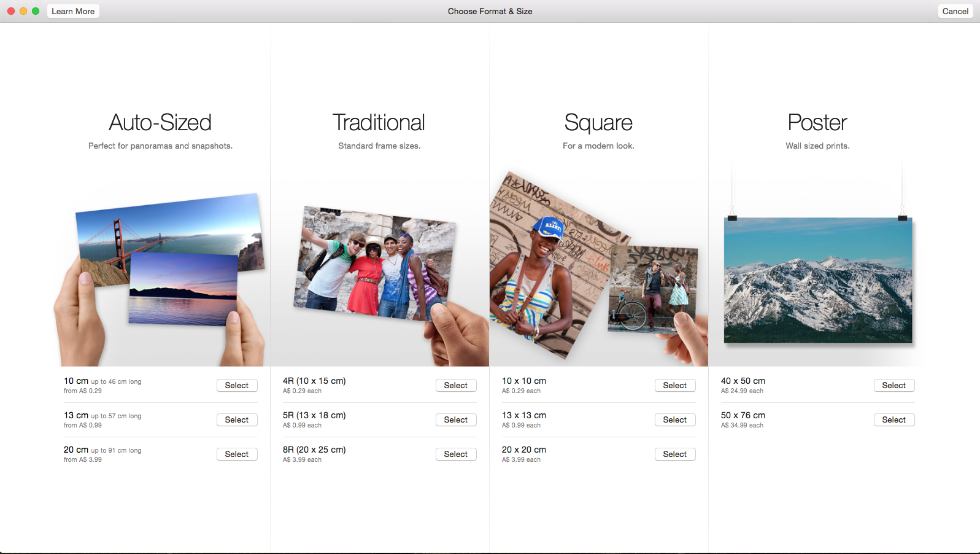Select the 50 x 76 cm poster
The height and width of the screenshot is (554, 980).
pyautogui.click(x=893, y=419)
